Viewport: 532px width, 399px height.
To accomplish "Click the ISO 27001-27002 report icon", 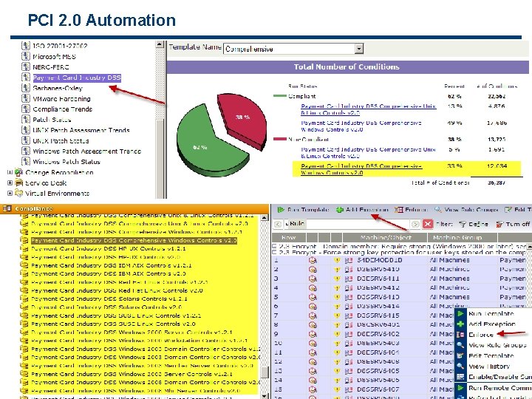I will click(26, 46).
